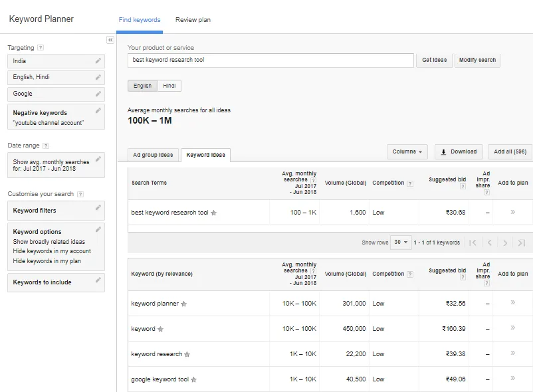The image size is (533, 392).
Task: Open the Columns dropdown
Action: click(407, 151)
